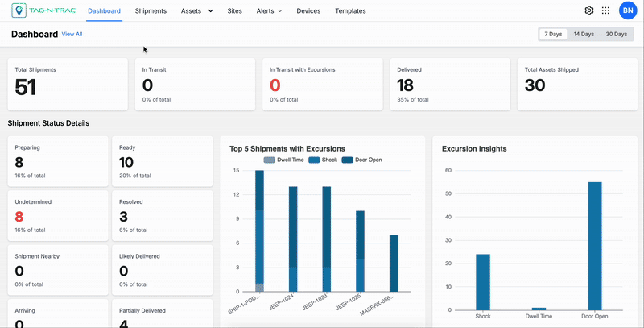Image resolution: width=644 pixels, height=328 pixels.
Task: Click the BN user avatar
Action: (628, 10)
